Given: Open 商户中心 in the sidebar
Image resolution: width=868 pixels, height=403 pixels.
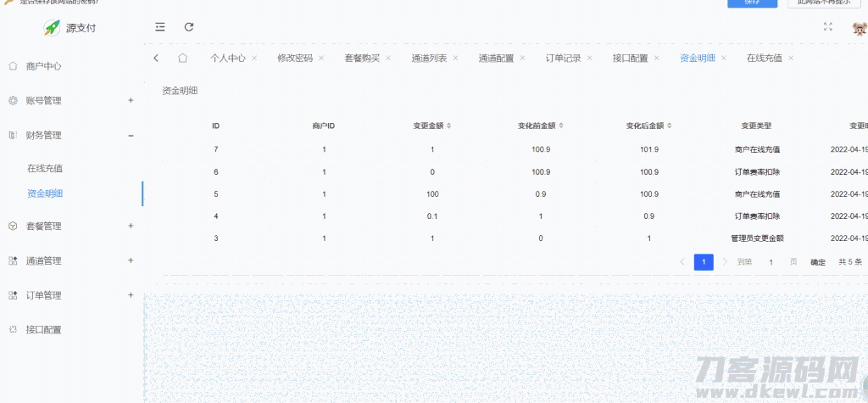Looking at the screenshot, I should 44,66.
